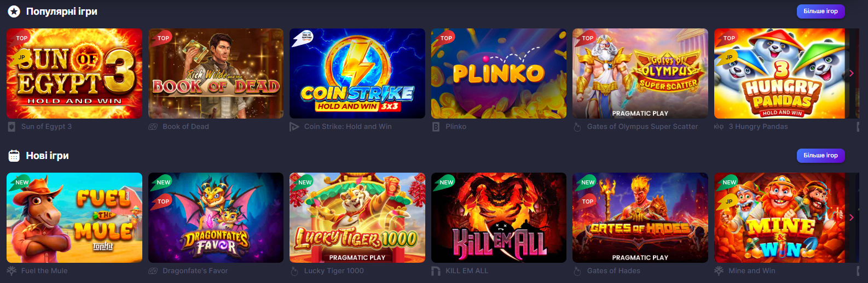The width and height of the screenshot is (868, 283).
Task: Click the star icon beside Популярні ігри
Action: tap(14, 11)
